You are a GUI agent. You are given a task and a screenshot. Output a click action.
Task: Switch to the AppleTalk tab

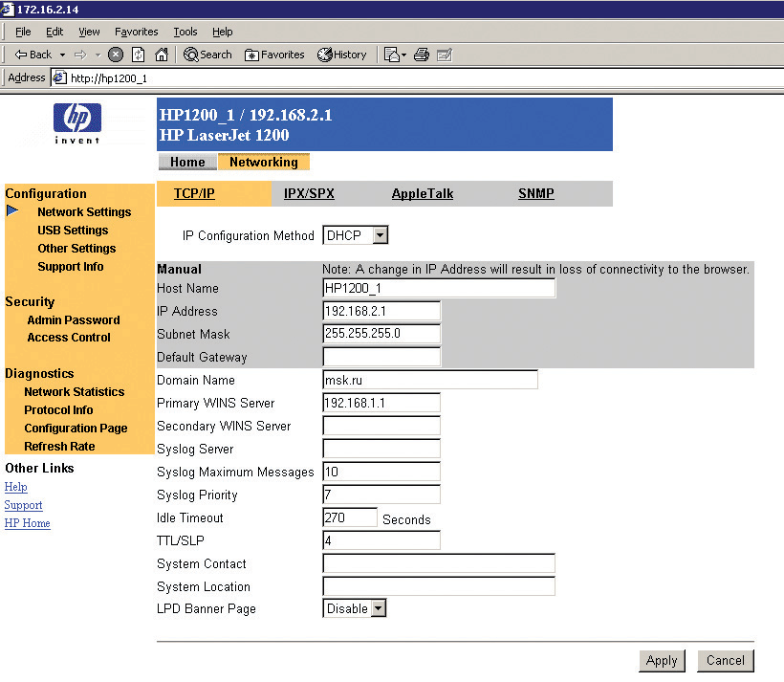pyautogui.click(x=423, y=193)
